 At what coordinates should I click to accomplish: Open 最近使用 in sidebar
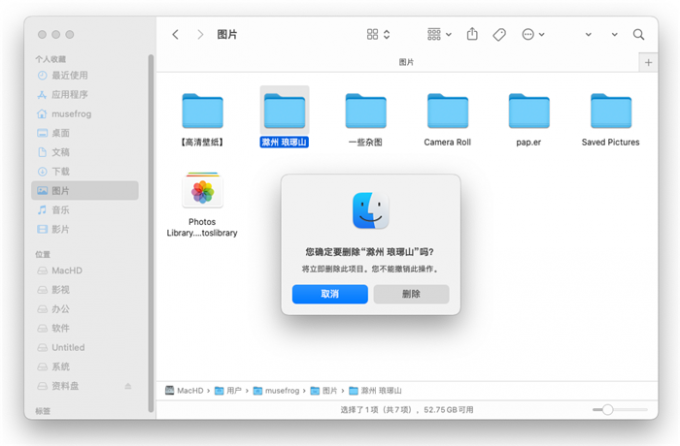tap(85, 75)
